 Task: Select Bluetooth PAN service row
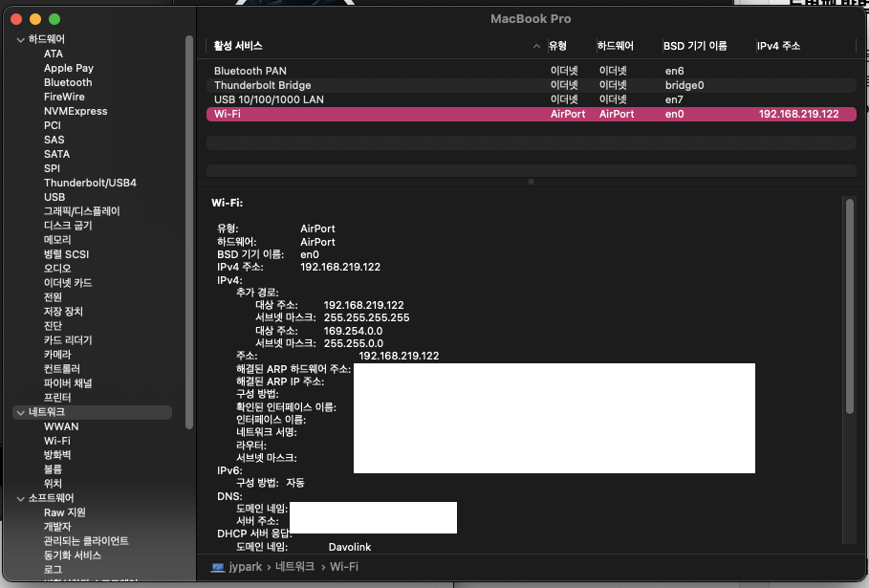(532, 71)
